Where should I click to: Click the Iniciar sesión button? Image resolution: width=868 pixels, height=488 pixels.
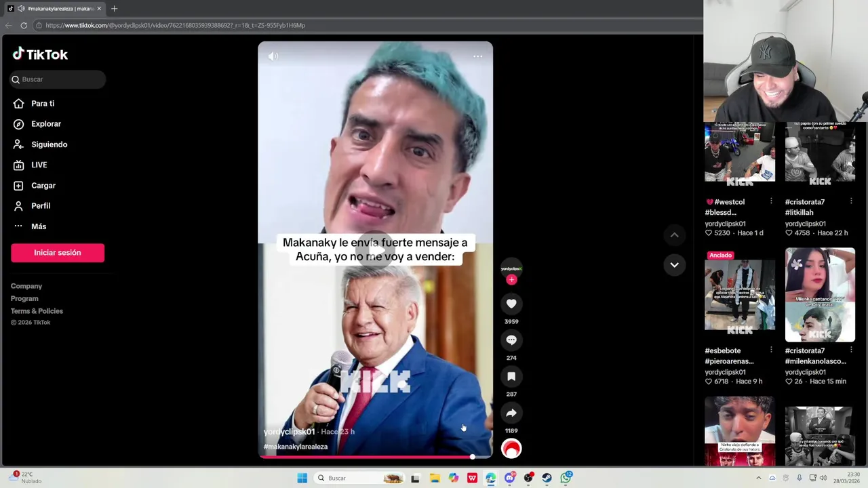(58, 253)
